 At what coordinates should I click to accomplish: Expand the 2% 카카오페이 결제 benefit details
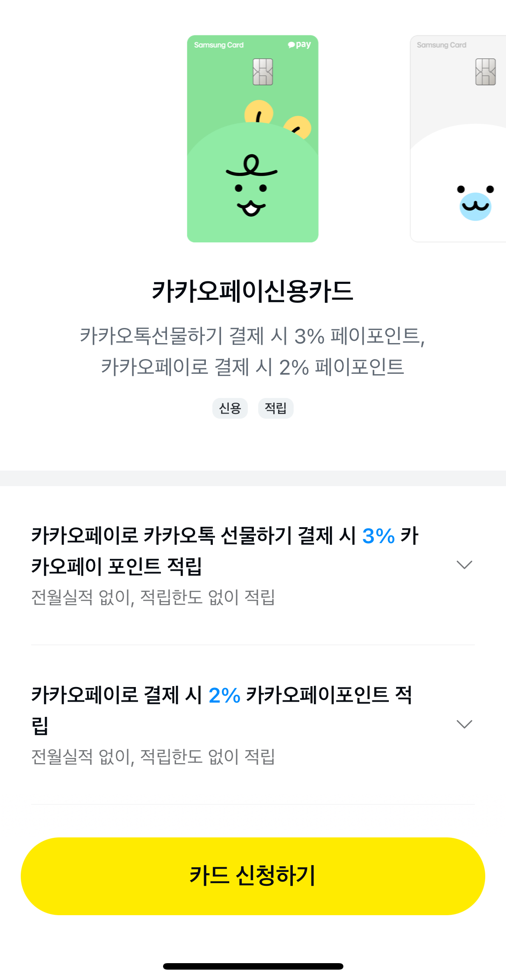[x=464, y=723]
